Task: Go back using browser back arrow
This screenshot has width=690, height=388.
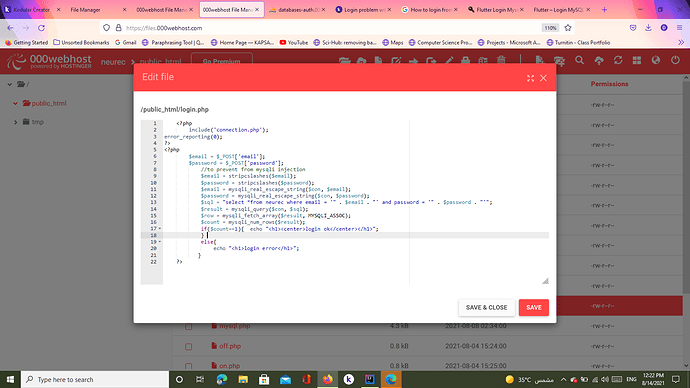Action: (x=11, y=28)
